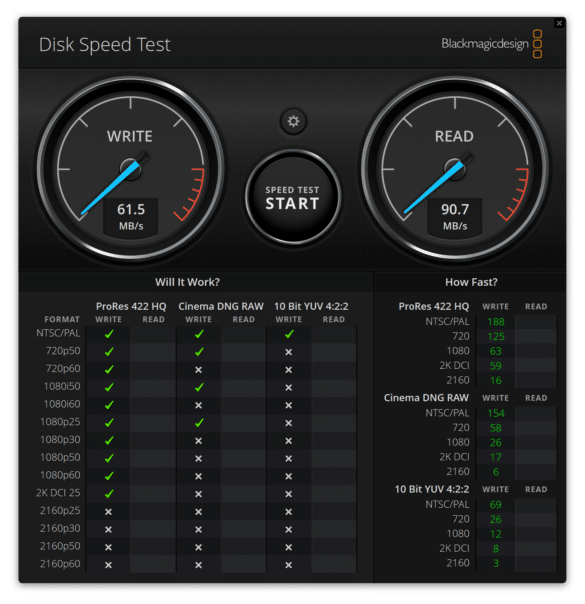Click the Cinema DNG NTSC/PAL write value 154
Image resolution: width=585 pixels, height=604 pixels.
[x=496, y=413]
